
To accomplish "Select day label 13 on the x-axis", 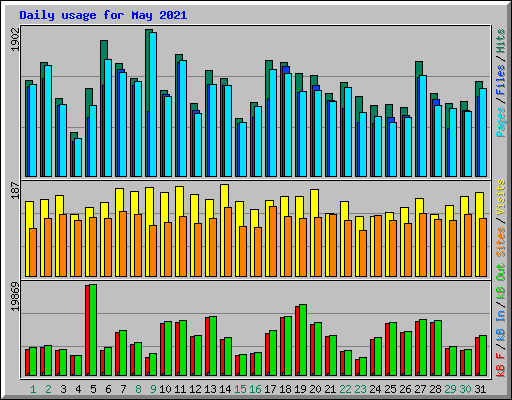I will [x=210, y=389].
